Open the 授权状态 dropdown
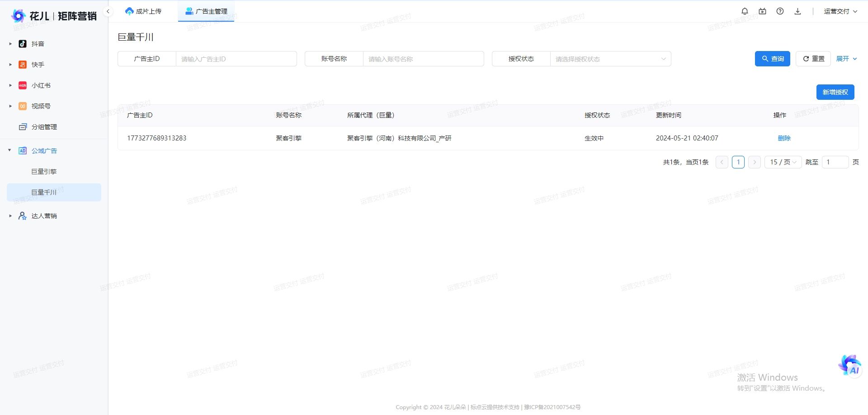 point(610,59)
